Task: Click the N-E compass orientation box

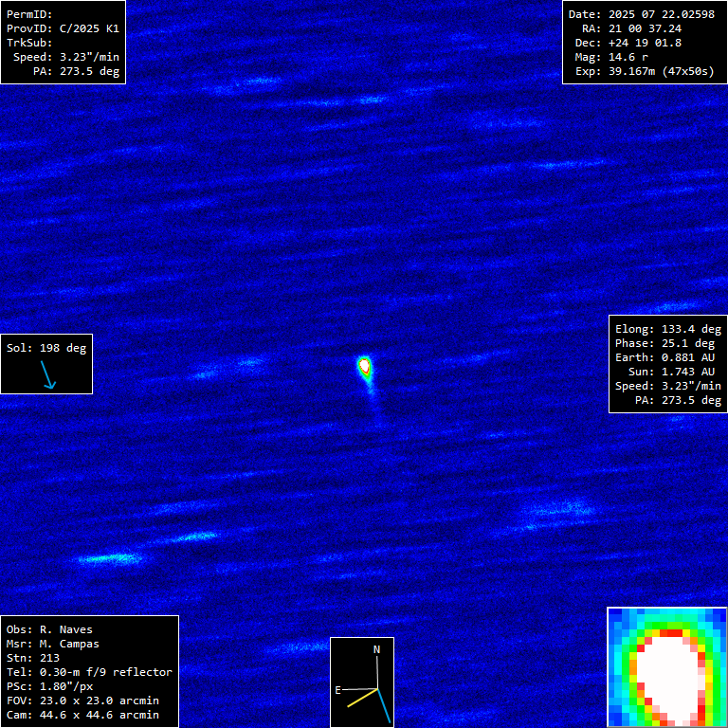Action: pos(362,682)
